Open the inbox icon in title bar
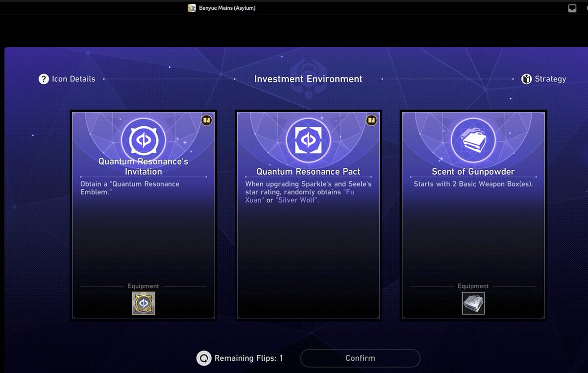This screenshot has width=588, height=373. coord(572,8)
